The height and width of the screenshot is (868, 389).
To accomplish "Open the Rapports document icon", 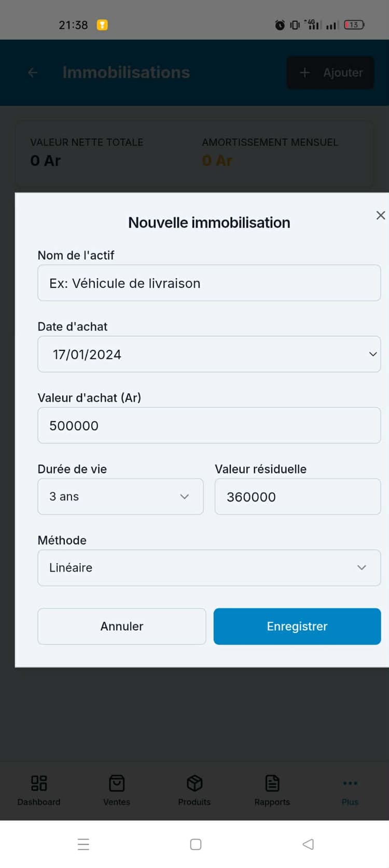I will point(272,783).
